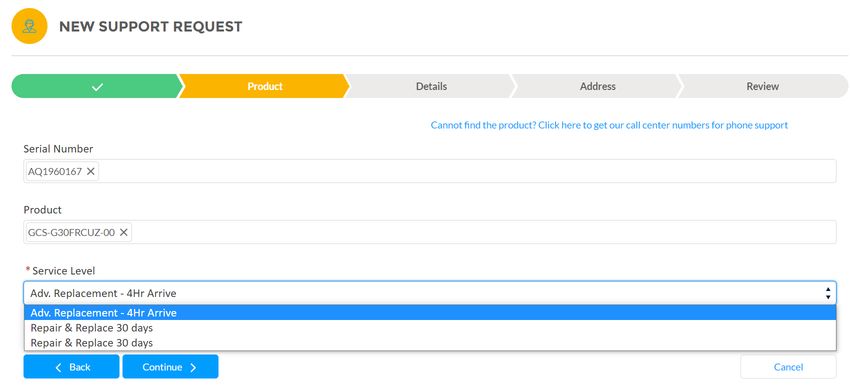This screenshot has width=850, height=389.
Task: Open the Service Level dropdown arrows
Action: point(828,293)
